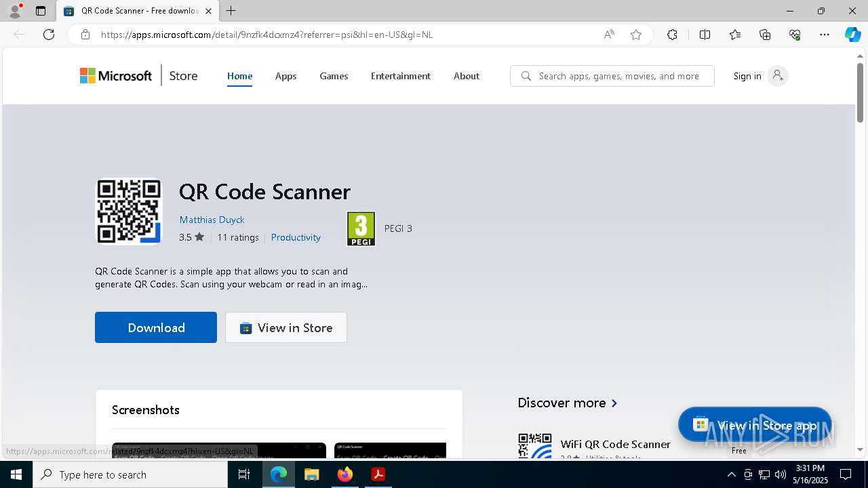868x488 pixels.
Task: Click the taskbar search box
Action: (130, 474)
